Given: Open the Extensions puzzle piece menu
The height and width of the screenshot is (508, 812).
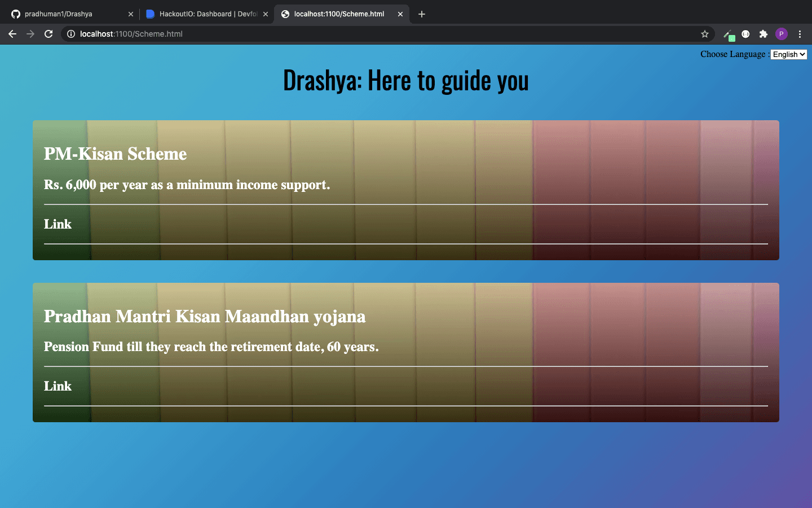Looking at the screenshot, I should click(x=763, y=34).
